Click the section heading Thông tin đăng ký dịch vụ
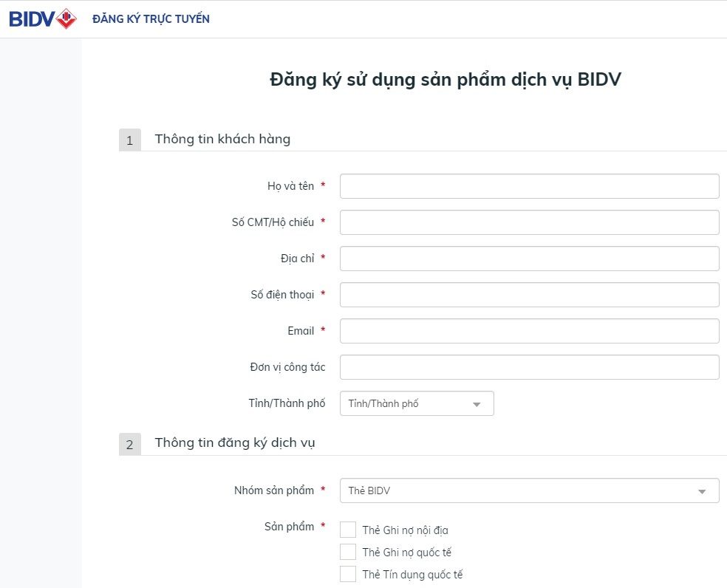Viewport: 727px width, 588px height. [235, 443]
